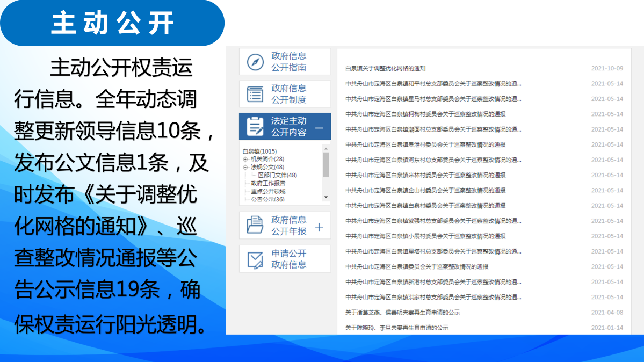Select 政府工作报告 in the tree

pos(268,183)
